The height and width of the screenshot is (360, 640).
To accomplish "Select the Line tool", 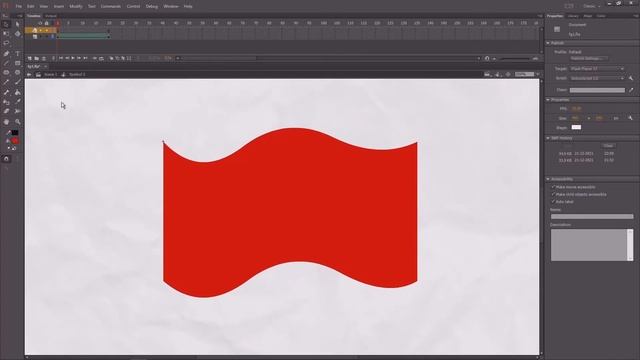I will pyautogui.click(x=6, y=63).
